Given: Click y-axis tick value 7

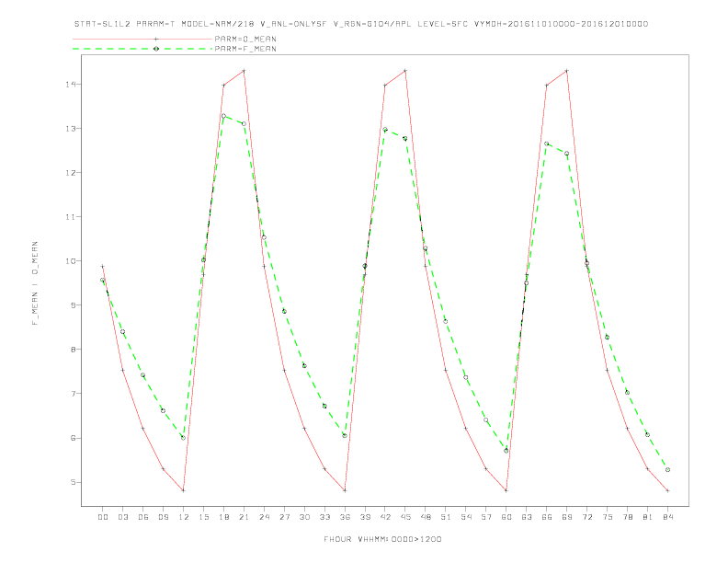Looking at the screenshot, I should [74, 394].
